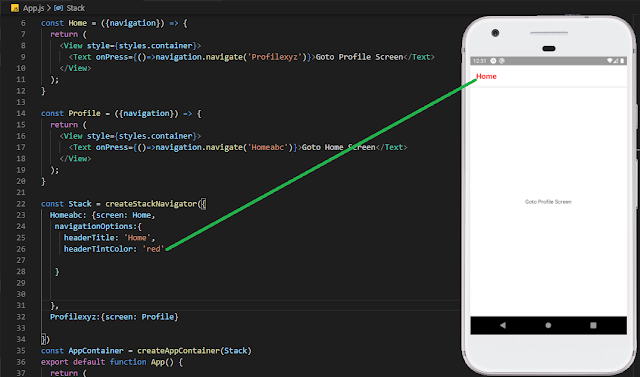The width and height of the screenshot is (640, 377).
Task: Click createStackNavigator on line 22
Action: (151, 204)
